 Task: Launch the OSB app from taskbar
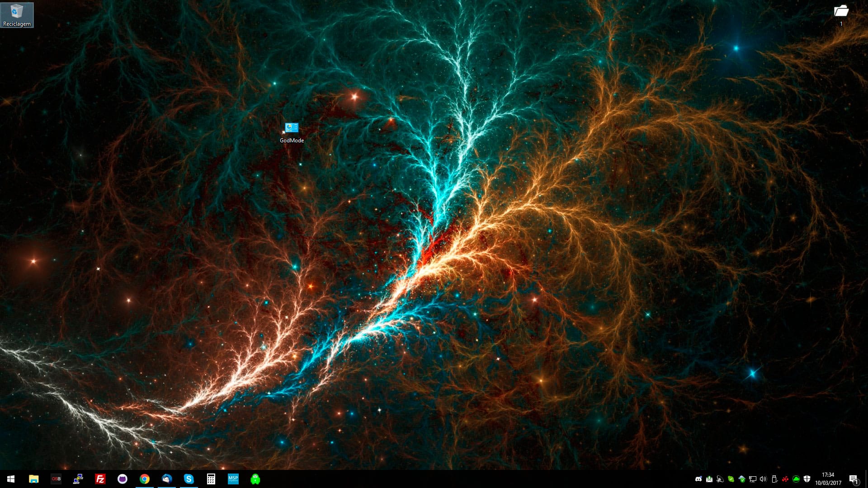click(56, 479)
